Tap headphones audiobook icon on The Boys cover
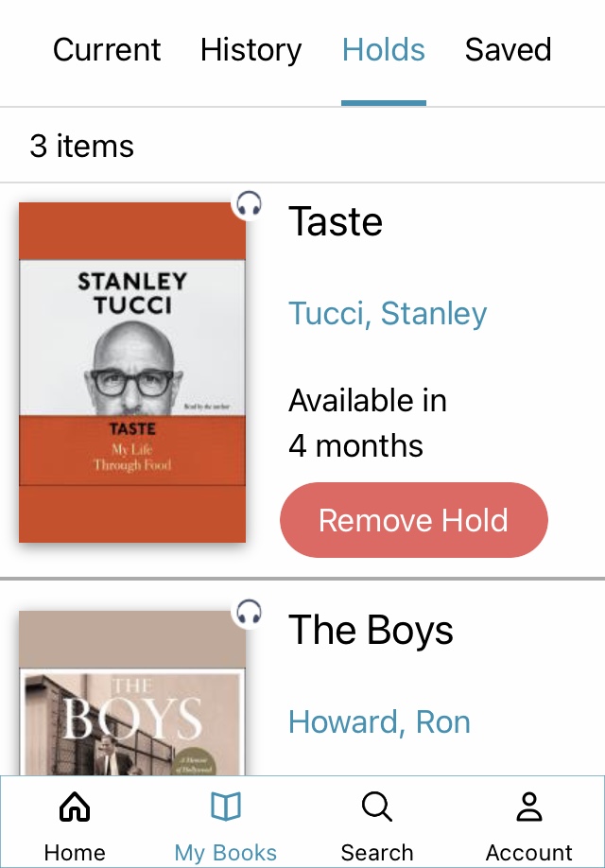The height and width of the screenshot is (868, 605). tap(249, 611)
